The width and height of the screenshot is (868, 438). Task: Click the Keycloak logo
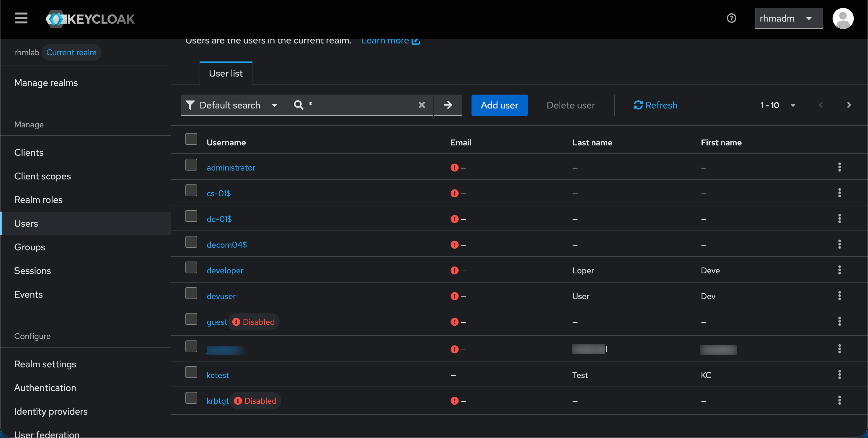pyautogui.click(x=90, y=19)
